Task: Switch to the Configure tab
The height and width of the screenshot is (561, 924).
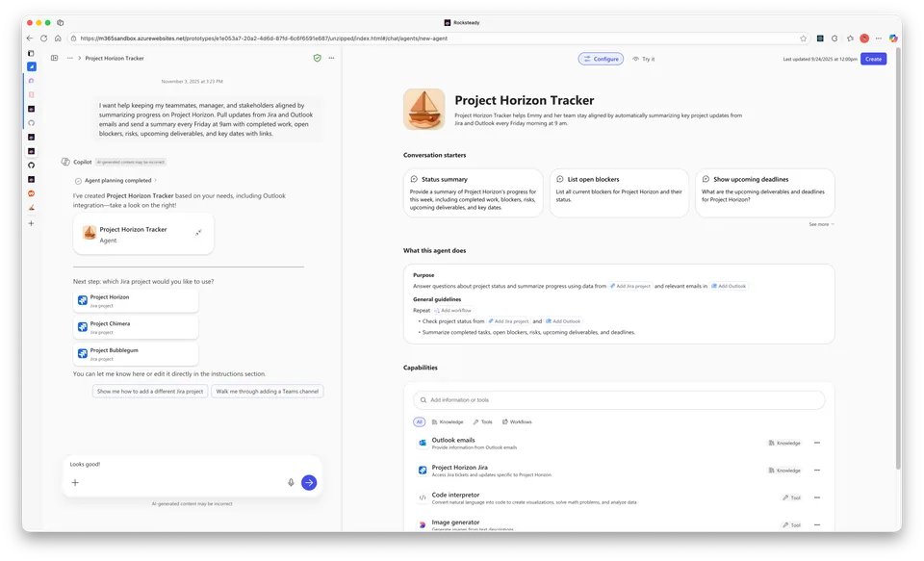Action: (601, 59)
